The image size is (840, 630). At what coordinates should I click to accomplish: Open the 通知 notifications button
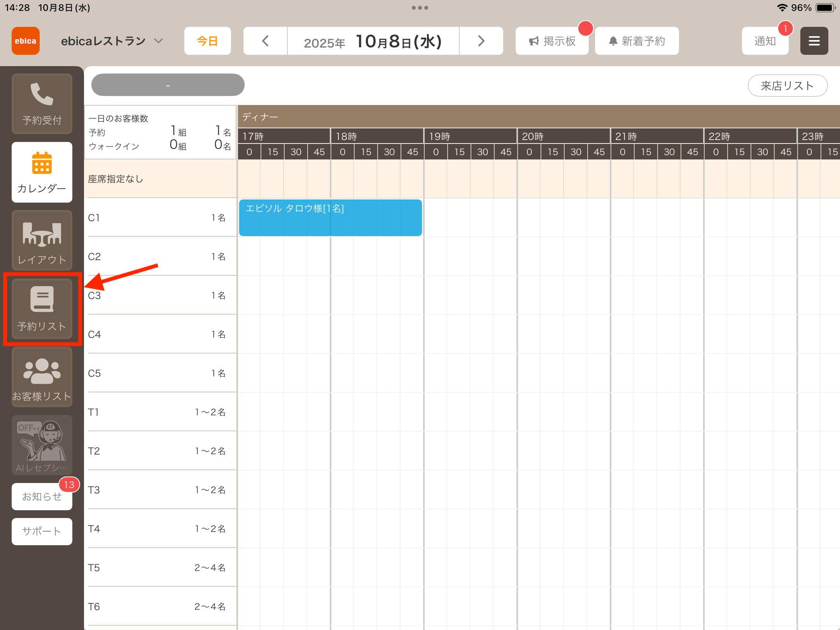[765, 41]
